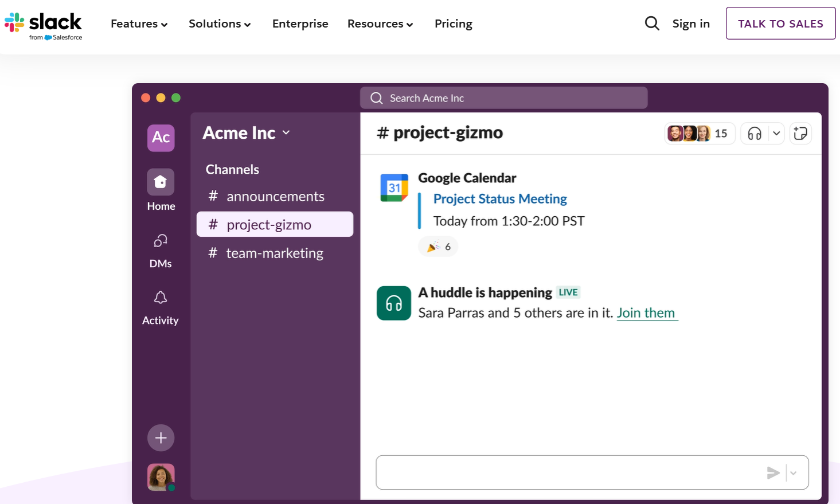The width and height of the screenshot is (840, 504).
Task: Click the Google Calendar app icon
Action: coord(394,188)
